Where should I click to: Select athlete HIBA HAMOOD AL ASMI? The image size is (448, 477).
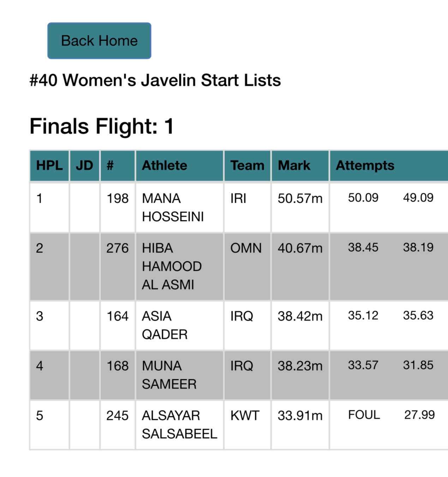click(172, 266)
